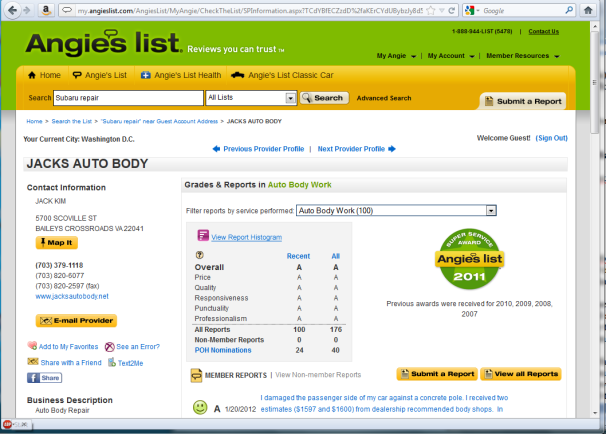
Task: Open the Filter reports by service dropdown
Action: [x=396, y=211]
